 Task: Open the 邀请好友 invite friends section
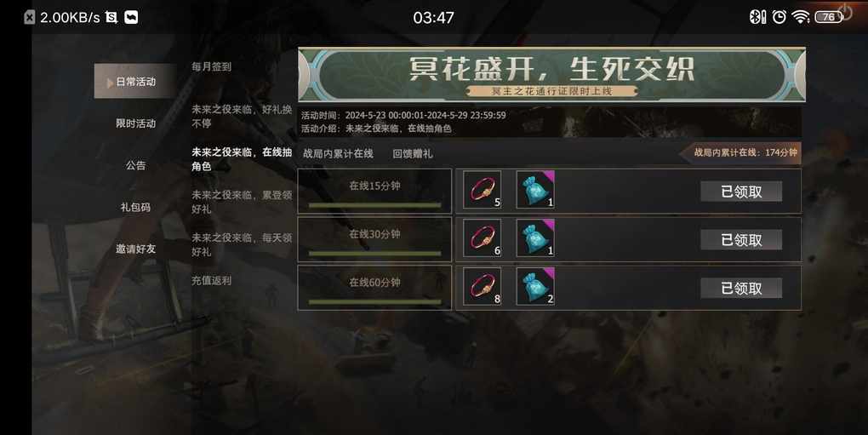click(x=135, y=249)
